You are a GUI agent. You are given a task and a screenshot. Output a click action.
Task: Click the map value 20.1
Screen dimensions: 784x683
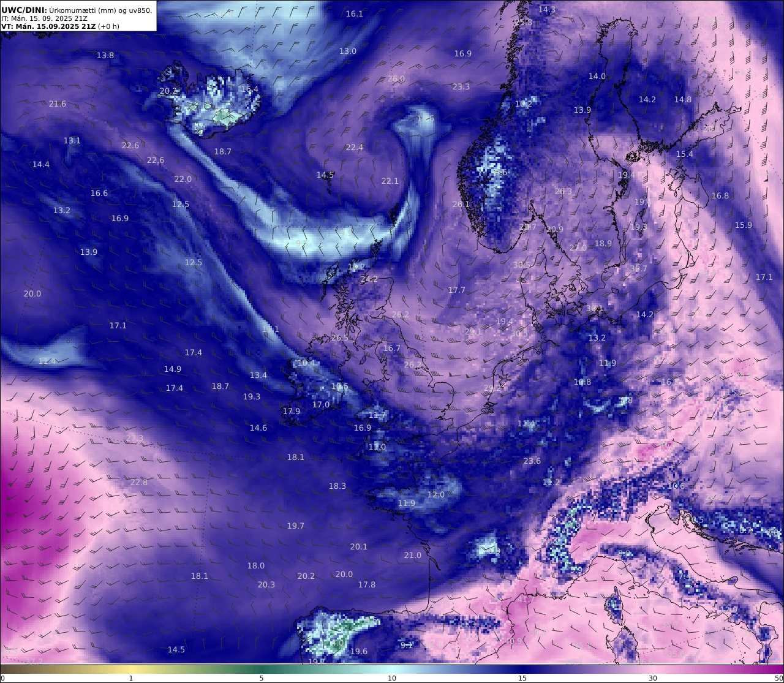point(359,546)
